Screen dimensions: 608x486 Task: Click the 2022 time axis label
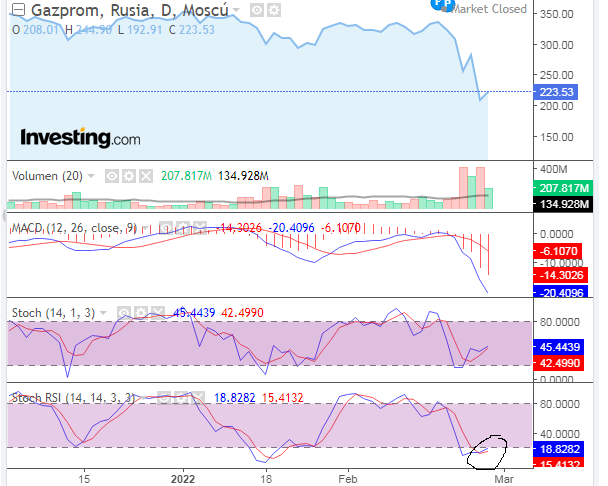[183, 479]
